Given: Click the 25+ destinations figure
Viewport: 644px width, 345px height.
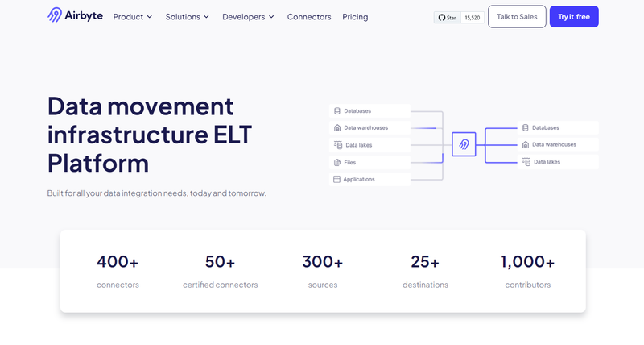Looking at the screenshot, I should point(425,261).
